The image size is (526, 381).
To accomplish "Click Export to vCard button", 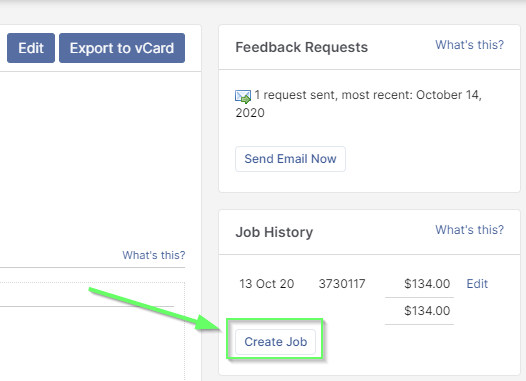I will point(122,48).
